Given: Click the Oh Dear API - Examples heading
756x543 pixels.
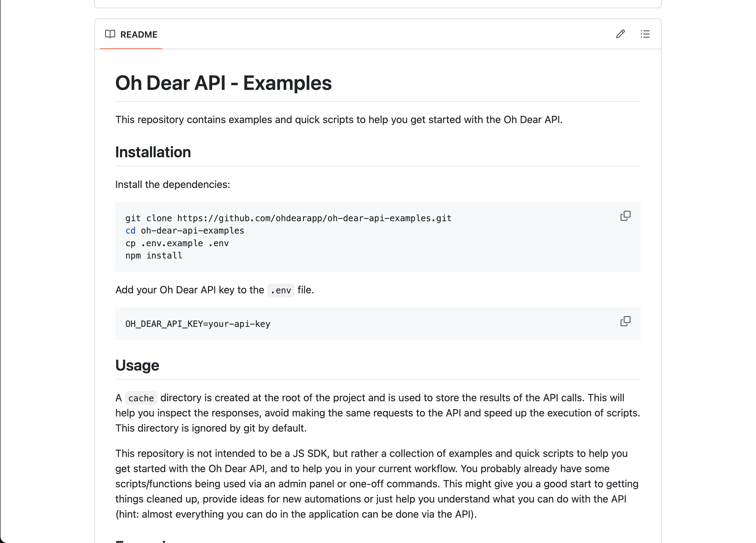Looking at the screenshot, I should click(223, 83).
